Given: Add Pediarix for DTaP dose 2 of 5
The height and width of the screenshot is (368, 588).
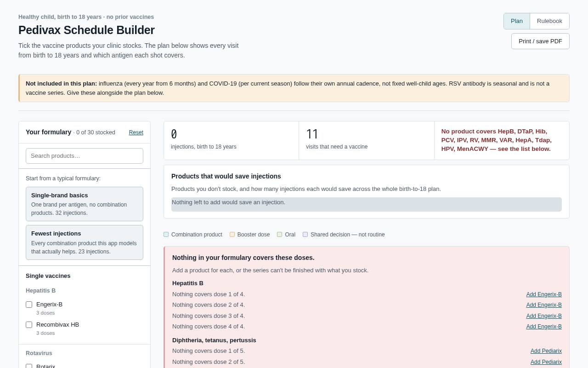Looking at the screenshot, I should pos(546,362).
